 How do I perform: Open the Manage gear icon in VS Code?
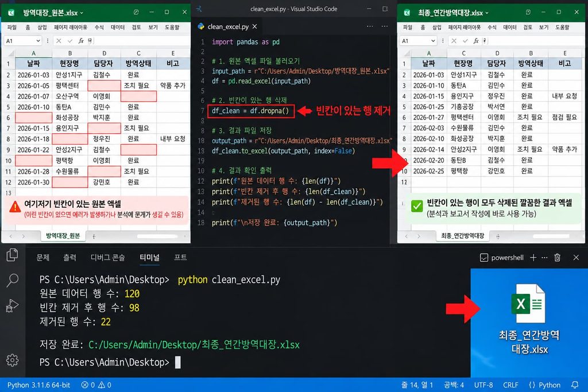pos(12,360)
